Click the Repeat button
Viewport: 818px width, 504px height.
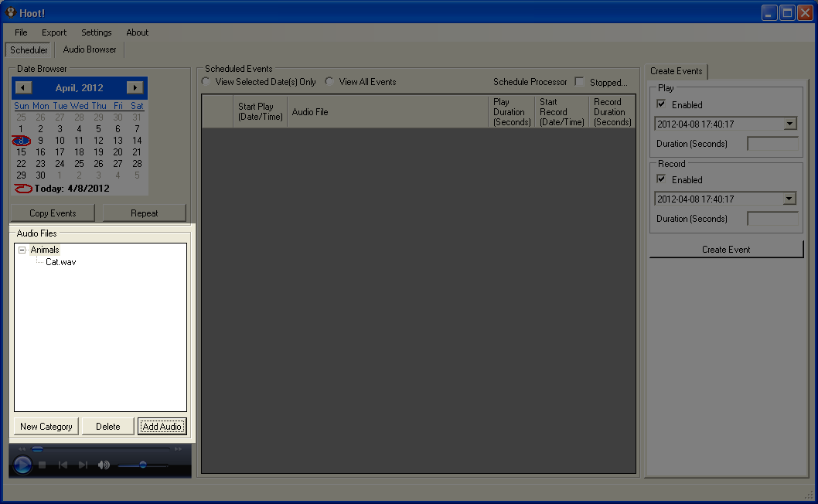[145, 213]
